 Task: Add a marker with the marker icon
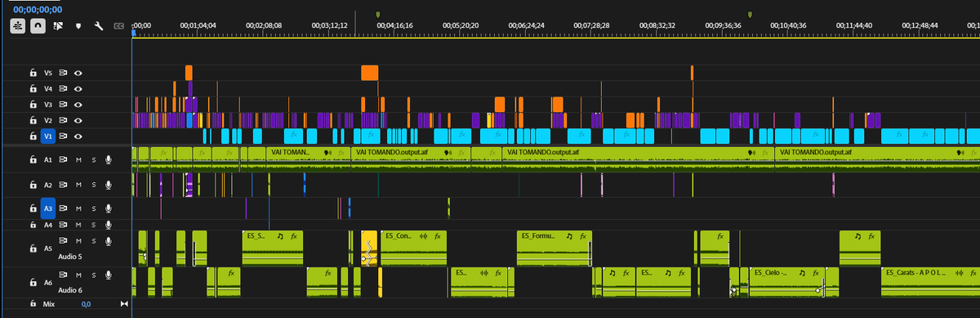78,26
